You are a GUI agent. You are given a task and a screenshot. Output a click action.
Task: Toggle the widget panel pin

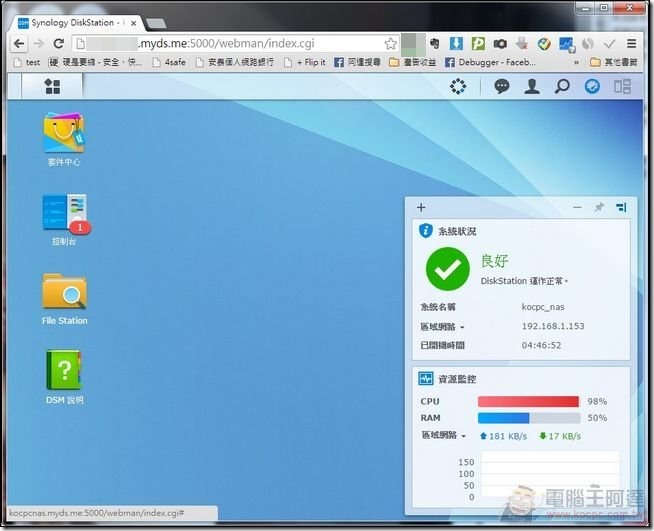click(x=599, y=207)
